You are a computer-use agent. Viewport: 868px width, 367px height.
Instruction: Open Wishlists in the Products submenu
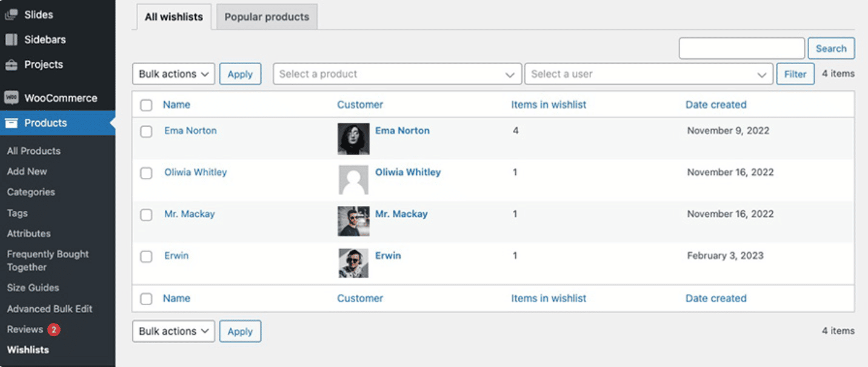click(28, 350)
